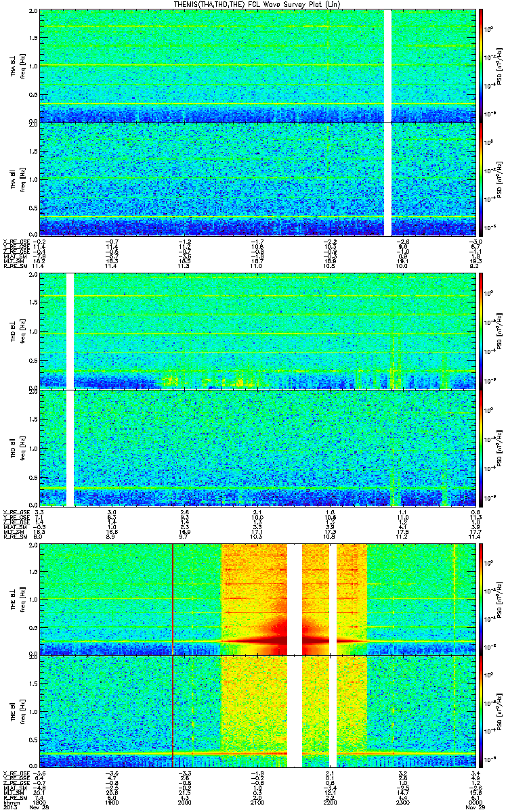Click the 2100 time tick label

coord(257,803)
